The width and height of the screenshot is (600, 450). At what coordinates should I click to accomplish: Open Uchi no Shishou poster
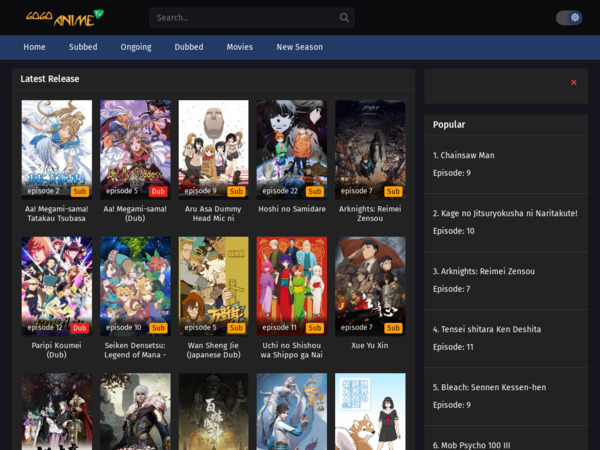tap(292, 286)
